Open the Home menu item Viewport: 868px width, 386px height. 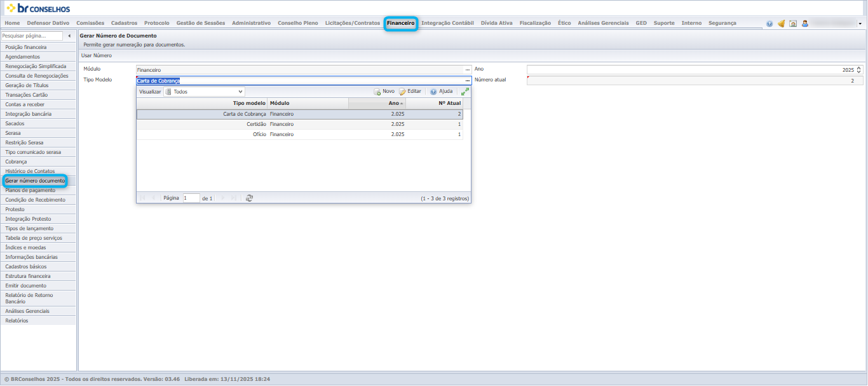[12, 23]
